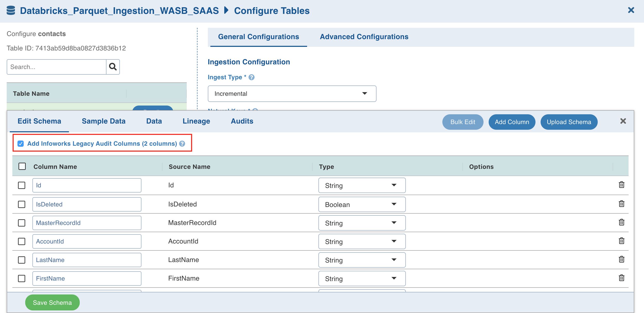This screenshot has width=644, height=313.
Task: Open Type dropdown for LastName
Action: pyautogui.click(x=362, y=260)
